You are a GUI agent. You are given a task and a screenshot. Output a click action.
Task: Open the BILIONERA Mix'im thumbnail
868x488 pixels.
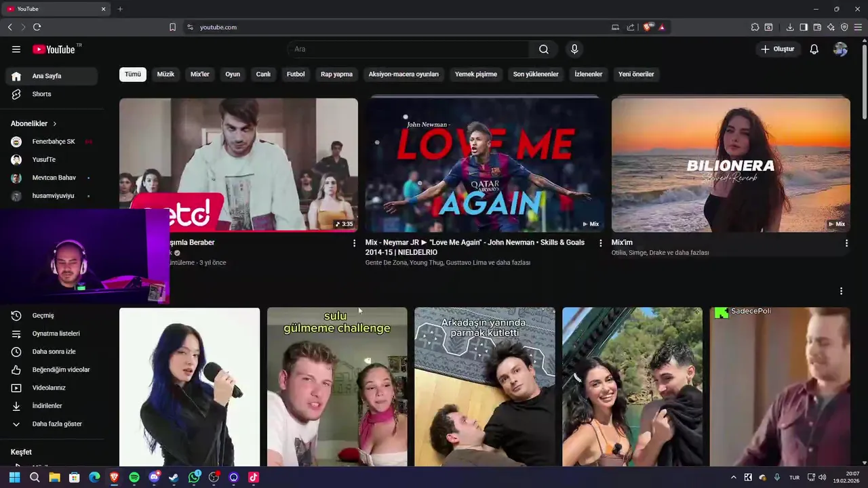tap(730, 165)
